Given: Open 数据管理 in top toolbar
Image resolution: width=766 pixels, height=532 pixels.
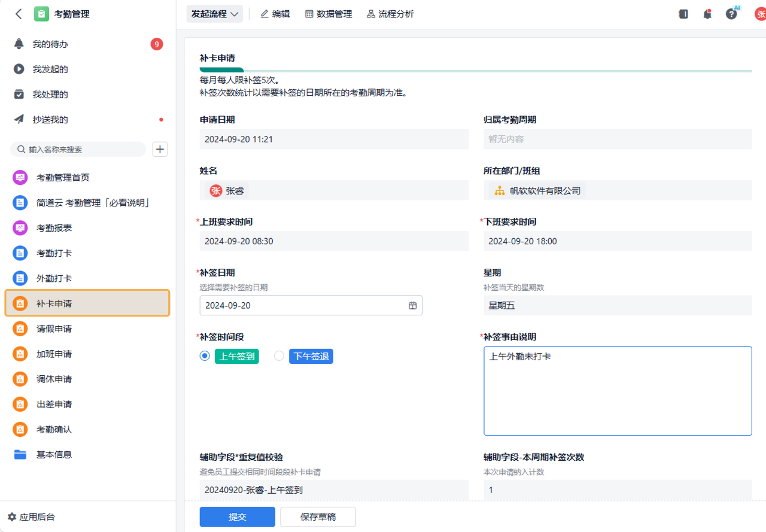Looking at the screenshot, I should coord(329,14).
